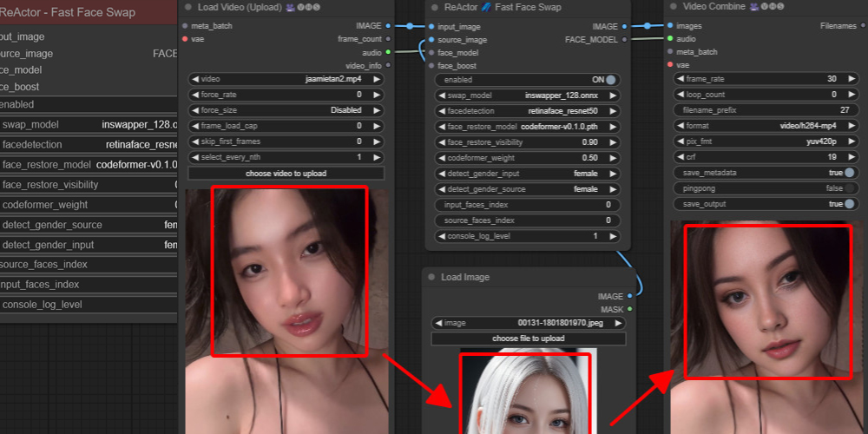Click the red vae input port on Load Video node

(x=184, y=39)
